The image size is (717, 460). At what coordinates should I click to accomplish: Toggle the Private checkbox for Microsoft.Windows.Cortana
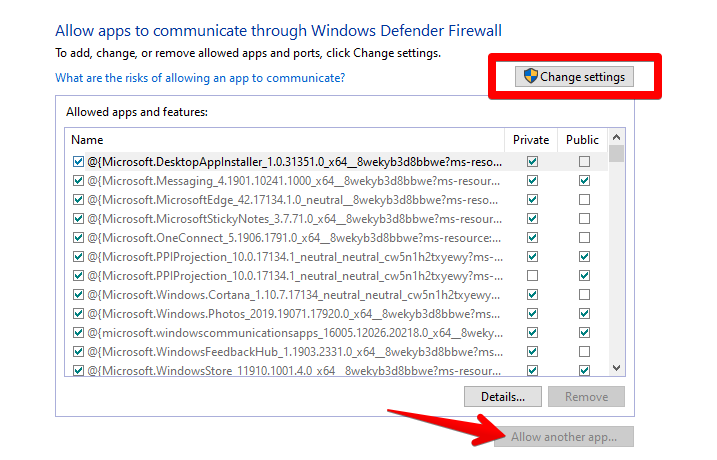click(532, 294)
